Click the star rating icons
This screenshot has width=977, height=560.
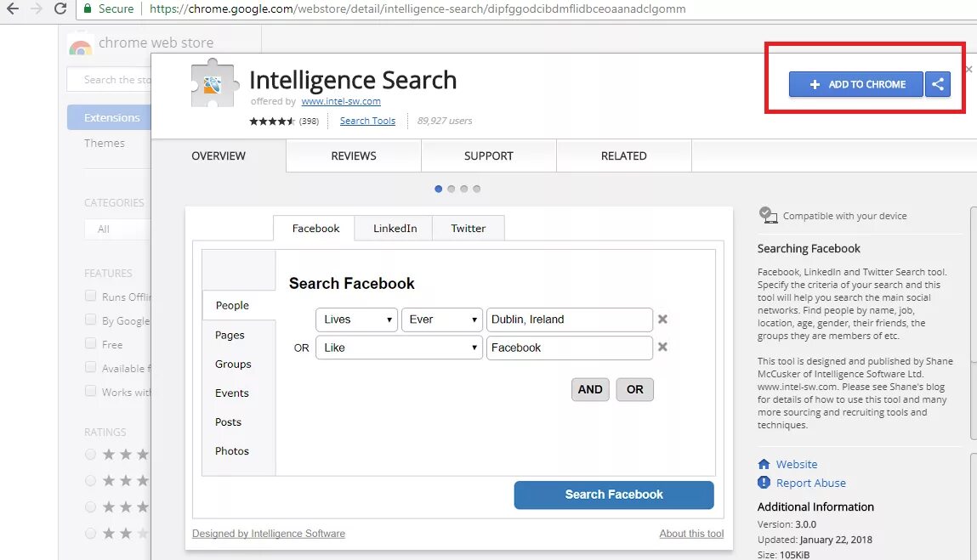271,121
